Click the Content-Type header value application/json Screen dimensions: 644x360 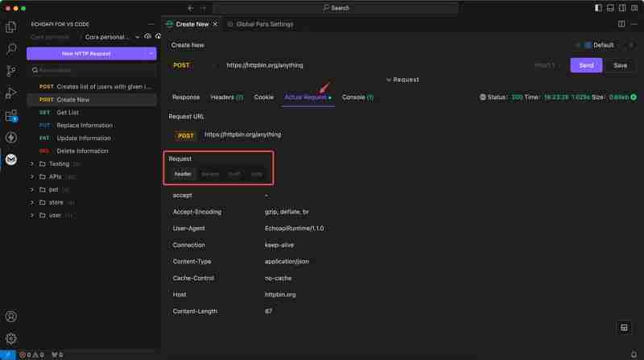pos(287,262)
